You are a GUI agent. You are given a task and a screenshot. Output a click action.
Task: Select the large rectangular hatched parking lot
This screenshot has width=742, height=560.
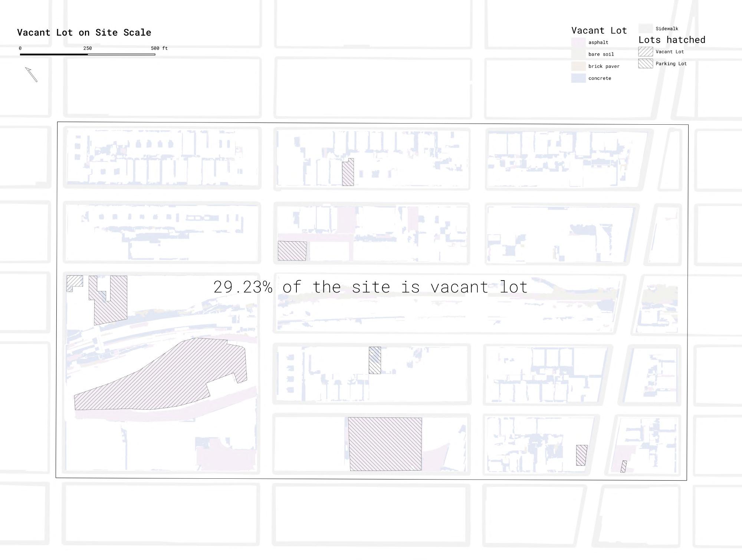pyautogui.click(x=385, y=444)
